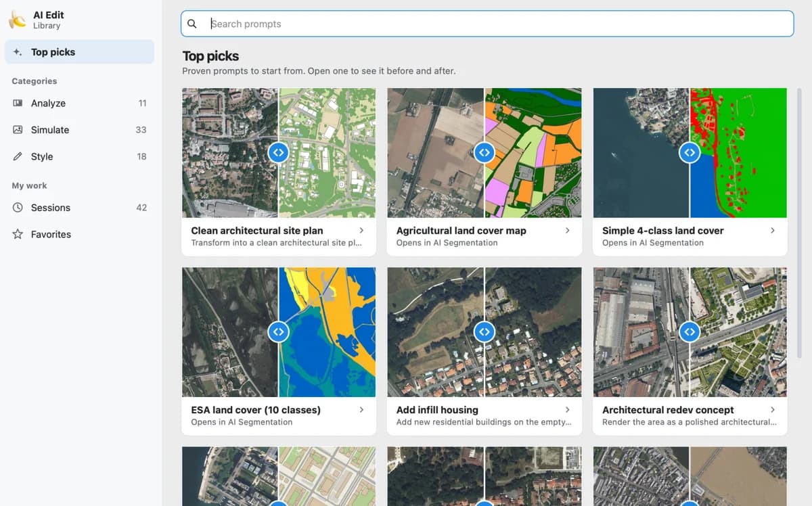Click the Style pencil icon
Image resolution: width=812 pixels, height=506 pixels.
point(18,156)
